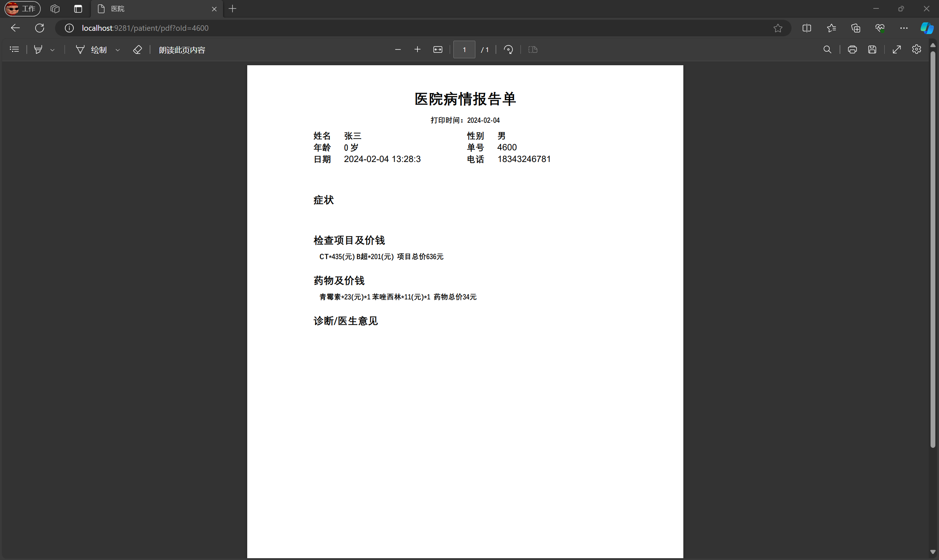
Task: Open PDF viewer settings gear
Action: [916, 49]
